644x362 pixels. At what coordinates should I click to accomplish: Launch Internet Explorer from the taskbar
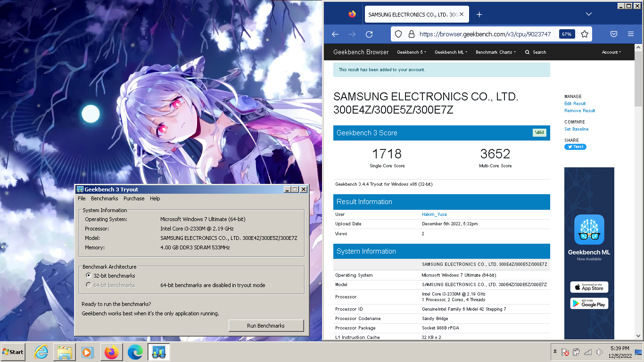coord(41,352)
